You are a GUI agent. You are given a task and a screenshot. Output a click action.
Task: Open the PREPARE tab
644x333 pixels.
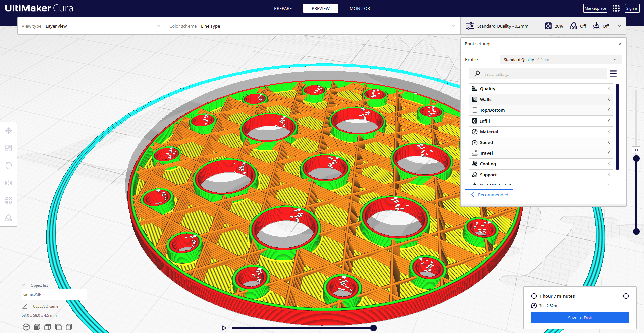[x=283, y=8]
